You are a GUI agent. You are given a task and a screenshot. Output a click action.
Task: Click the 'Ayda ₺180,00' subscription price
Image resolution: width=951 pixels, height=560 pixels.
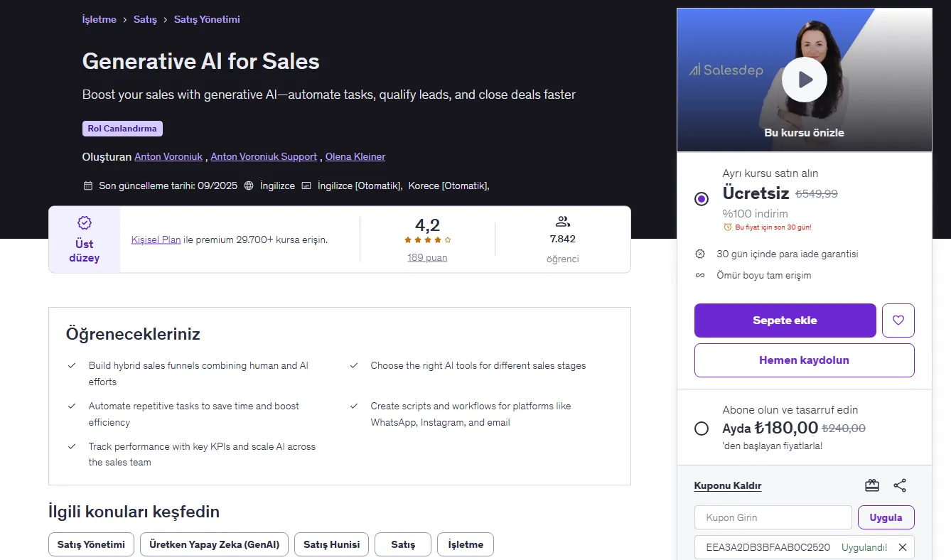770,428
